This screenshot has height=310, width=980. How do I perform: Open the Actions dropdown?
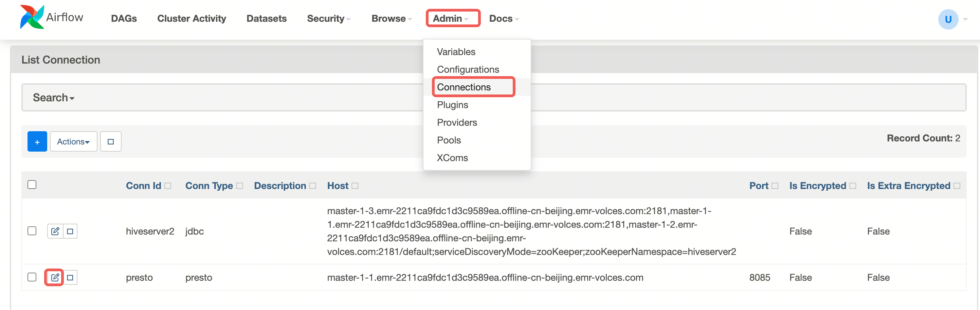click(73, 142)
